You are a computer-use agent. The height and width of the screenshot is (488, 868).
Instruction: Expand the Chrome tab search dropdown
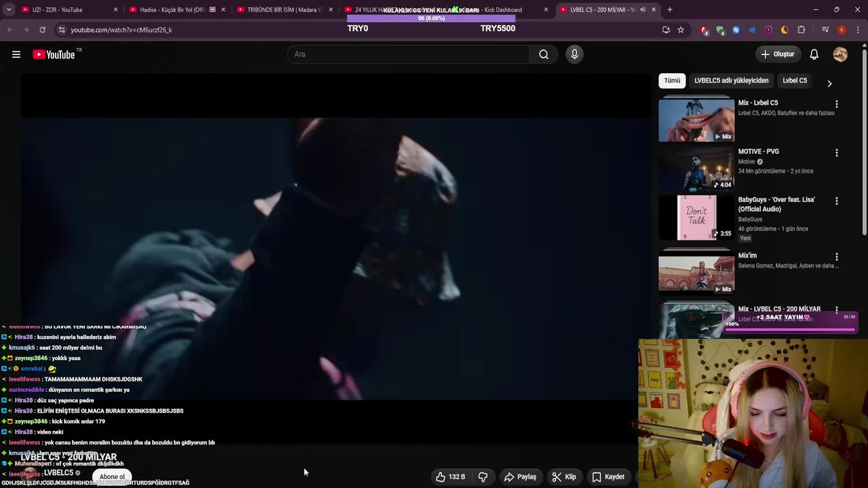tap(9, 9)
